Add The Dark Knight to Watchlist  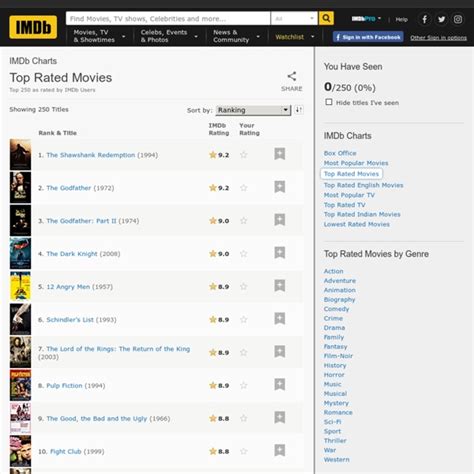pos(280,253)
